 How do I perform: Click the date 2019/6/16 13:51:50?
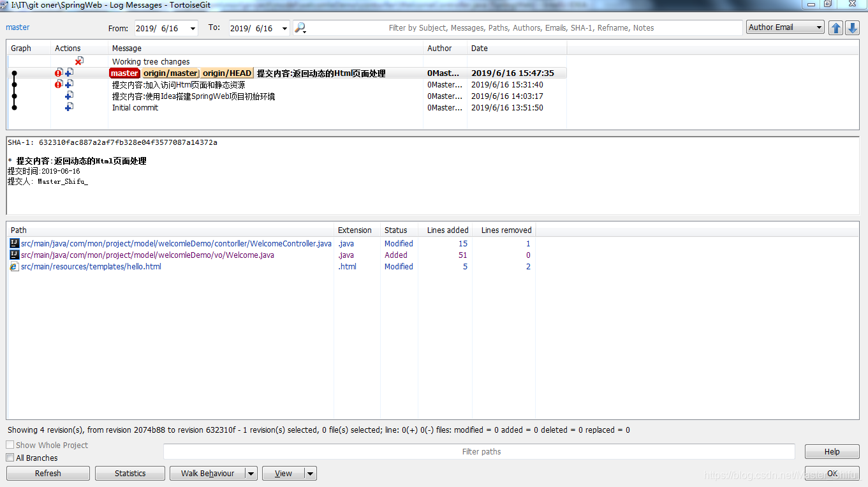coord(507,107)
